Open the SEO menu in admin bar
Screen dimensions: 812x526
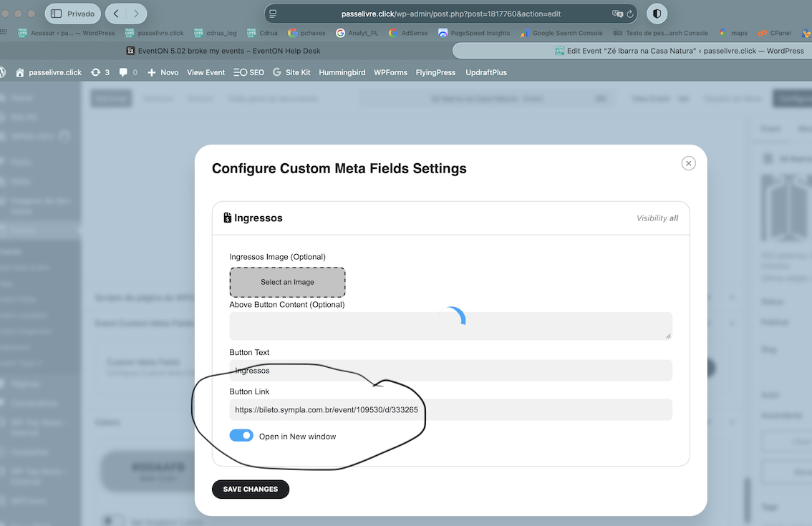248,72
